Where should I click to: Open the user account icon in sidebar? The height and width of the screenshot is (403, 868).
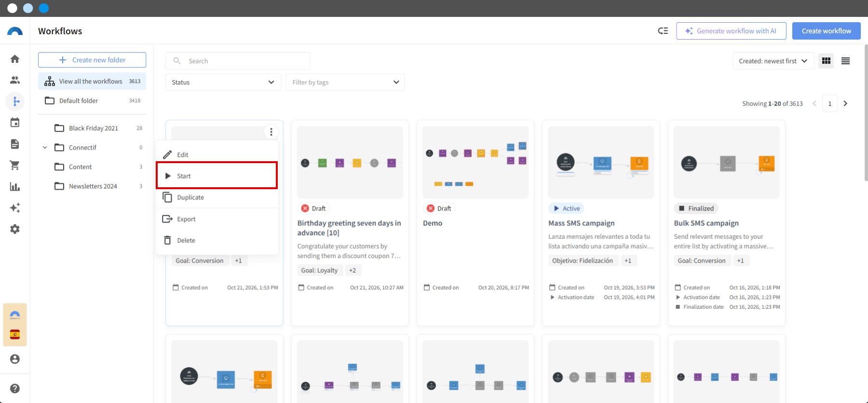pyautogui.click(x=15, y=359)
